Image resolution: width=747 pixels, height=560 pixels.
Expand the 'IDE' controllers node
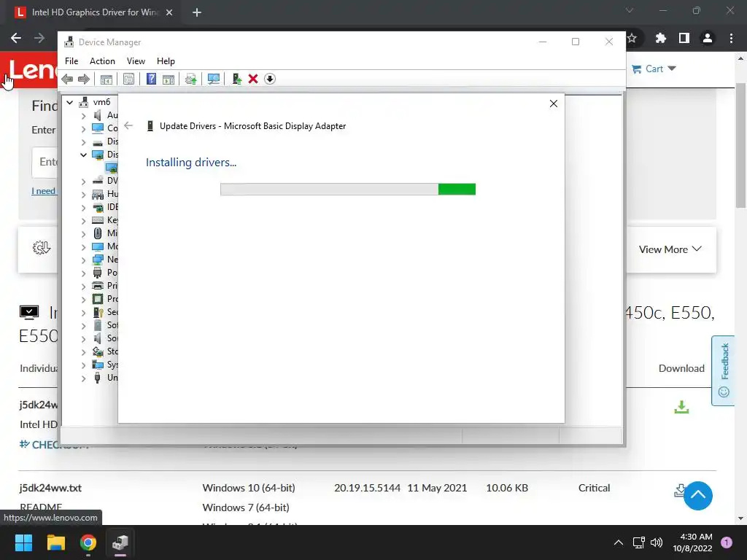point(83,207)
